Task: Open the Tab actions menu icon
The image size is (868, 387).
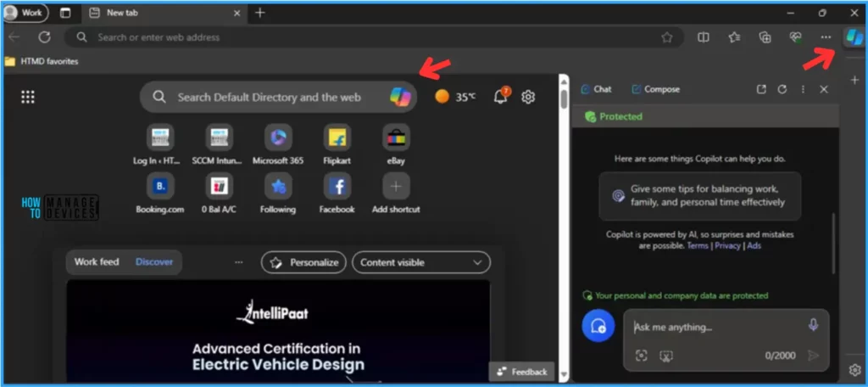Action: [65, 13]
